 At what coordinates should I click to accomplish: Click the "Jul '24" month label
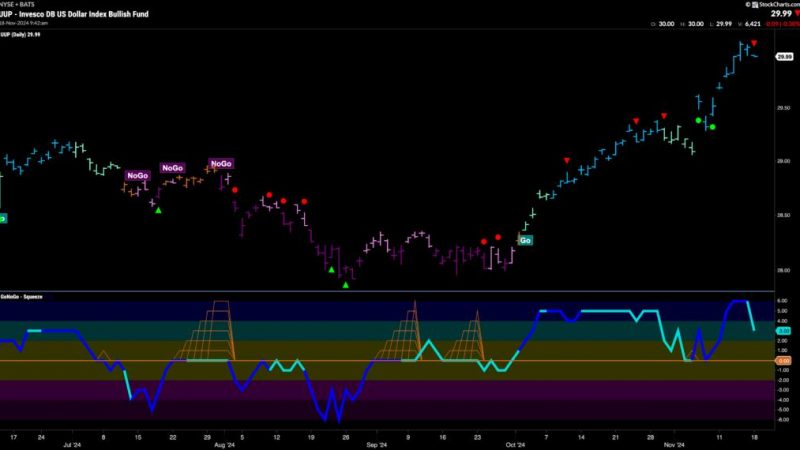pyautogui.click(x=72, y=445)
